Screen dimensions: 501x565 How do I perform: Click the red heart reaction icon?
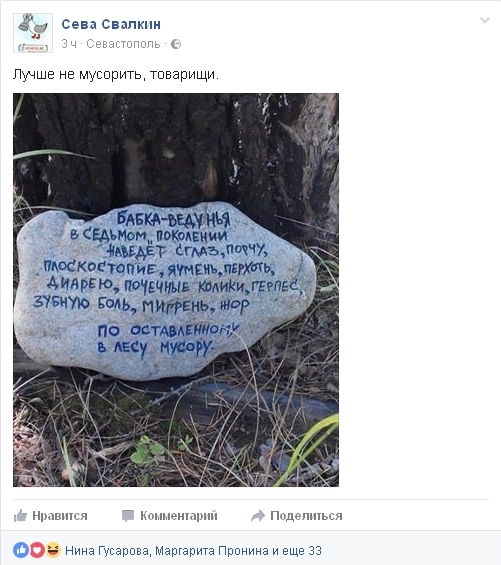(x=37, y=550)
